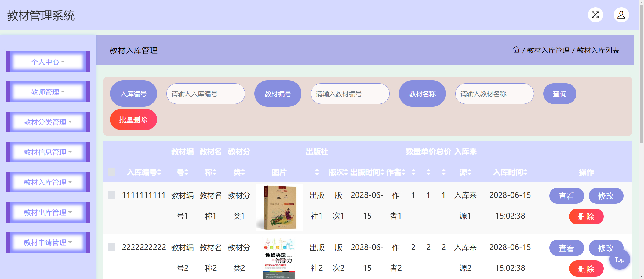
Task: Open the 庄子 book cover thumbnail
Action: 279,208
